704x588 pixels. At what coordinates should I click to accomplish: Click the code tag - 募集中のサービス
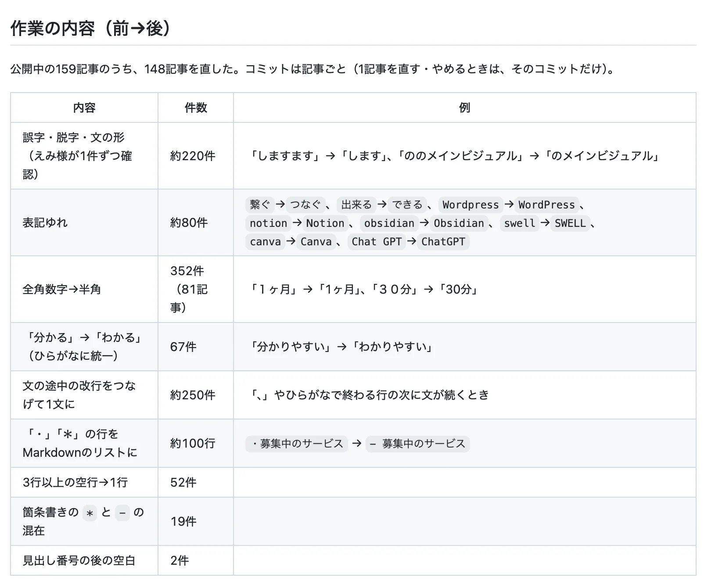418,444
